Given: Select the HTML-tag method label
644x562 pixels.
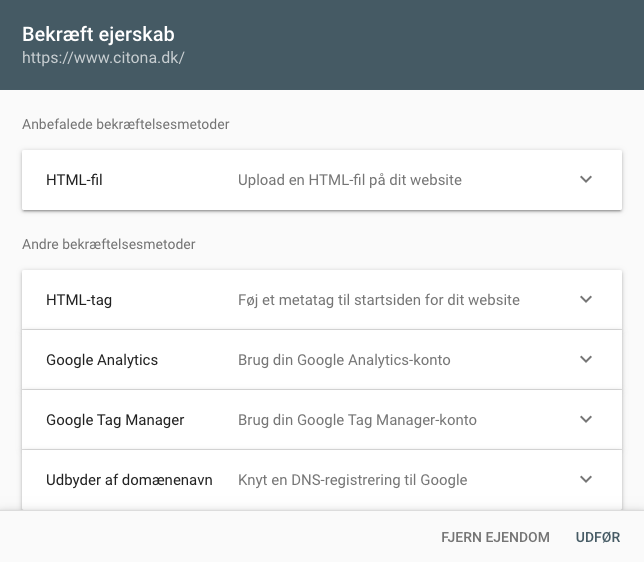Looking at the screenshot, I should pyautogui.click(x=79, y=300).
